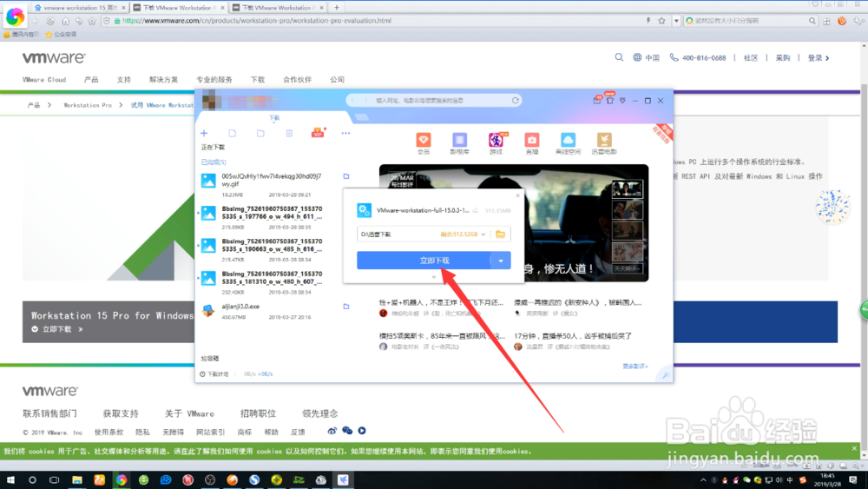Open the 迅雷电影 movies icon
Viewport: 868px width, 489px height.
pyautogui.click(x=604, y=143)
